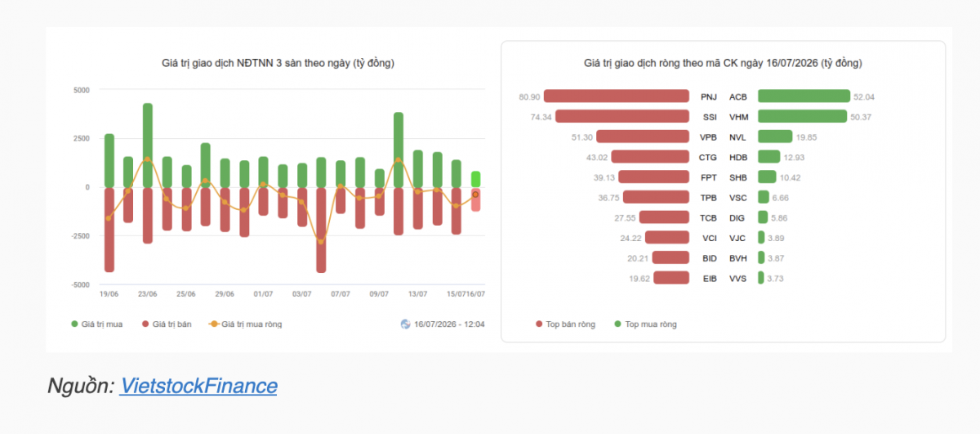Click the tallest green bar at 23/06
980x434 pixels.
[148, 145]
